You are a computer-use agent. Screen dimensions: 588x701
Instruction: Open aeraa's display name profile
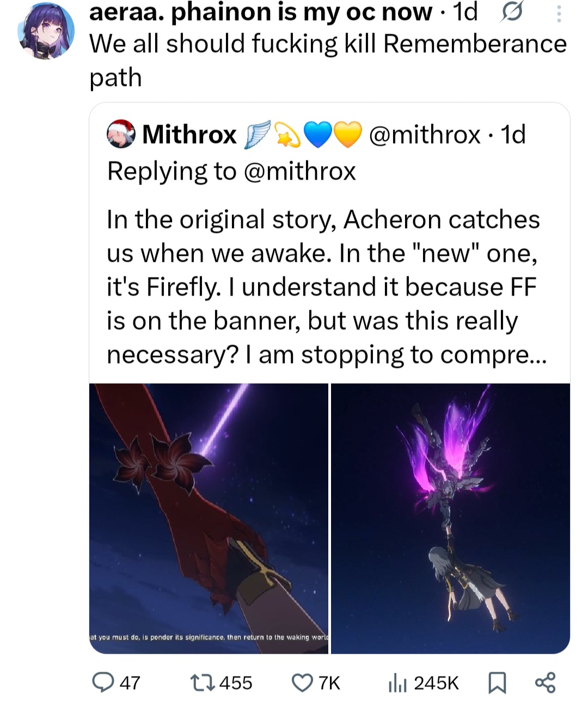pyautogui.click(x=260, y=13)
